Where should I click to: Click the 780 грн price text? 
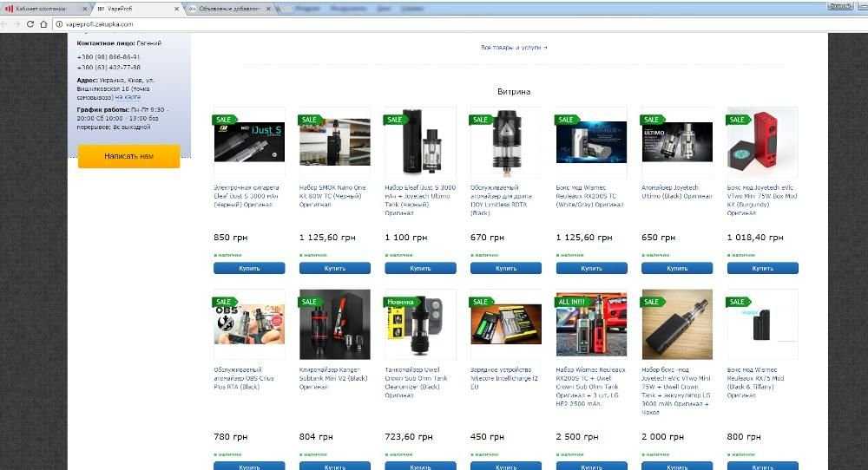(x=231, y=437)
